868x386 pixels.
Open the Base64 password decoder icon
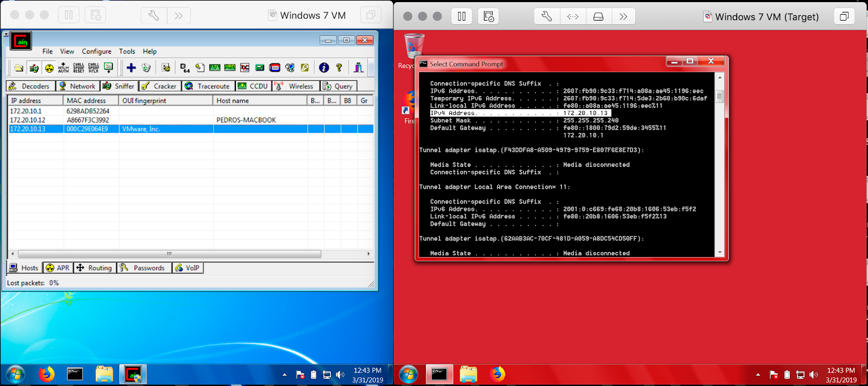(x=185, y=68)
